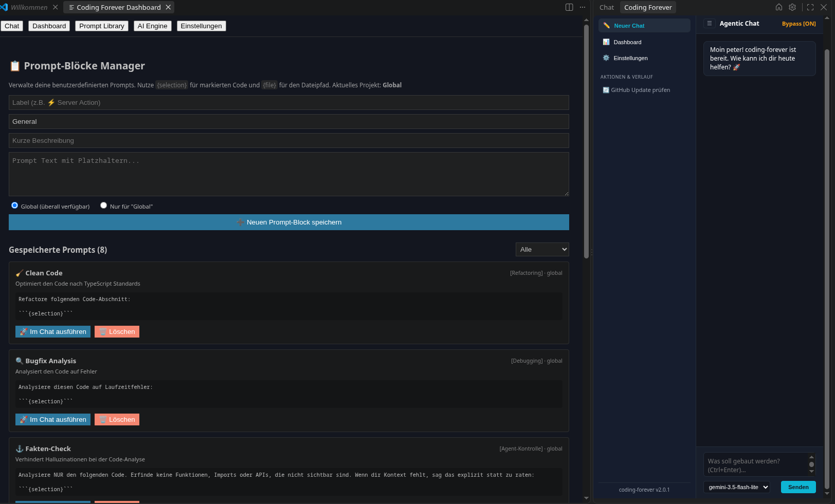Open the Alle filter dropdown
Screen dimensions: 835x504
coord(542,249)
